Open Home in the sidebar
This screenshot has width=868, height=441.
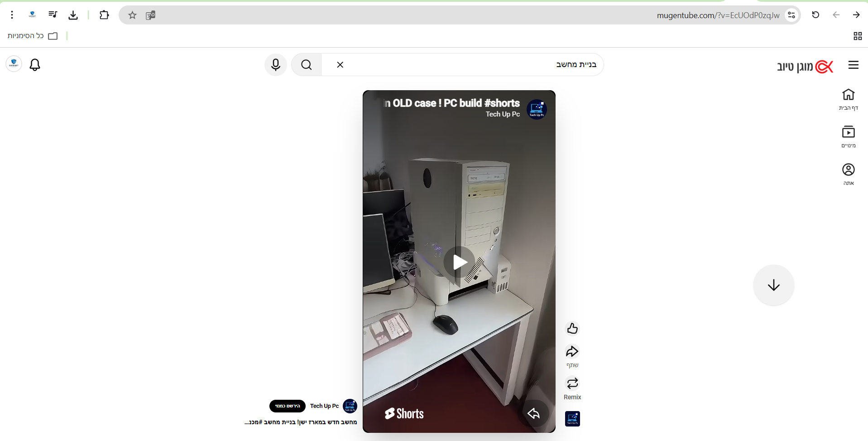coord(848,99)
